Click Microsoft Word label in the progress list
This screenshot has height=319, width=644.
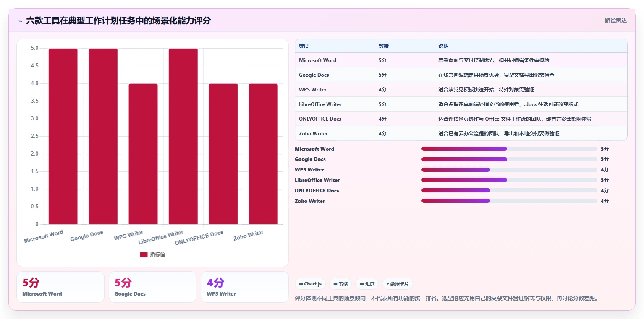314,149
